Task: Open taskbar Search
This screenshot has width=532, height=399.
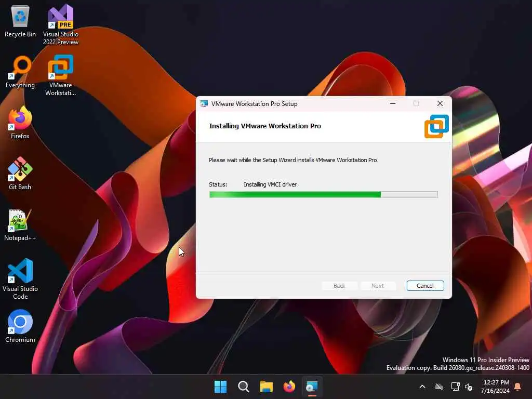Action: pyautogui.click(x=244, y=387)
